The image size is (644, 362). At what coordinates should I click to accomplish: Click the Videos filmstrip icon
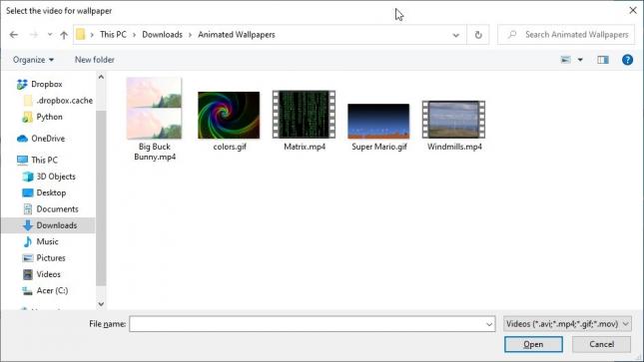[28, 274]
